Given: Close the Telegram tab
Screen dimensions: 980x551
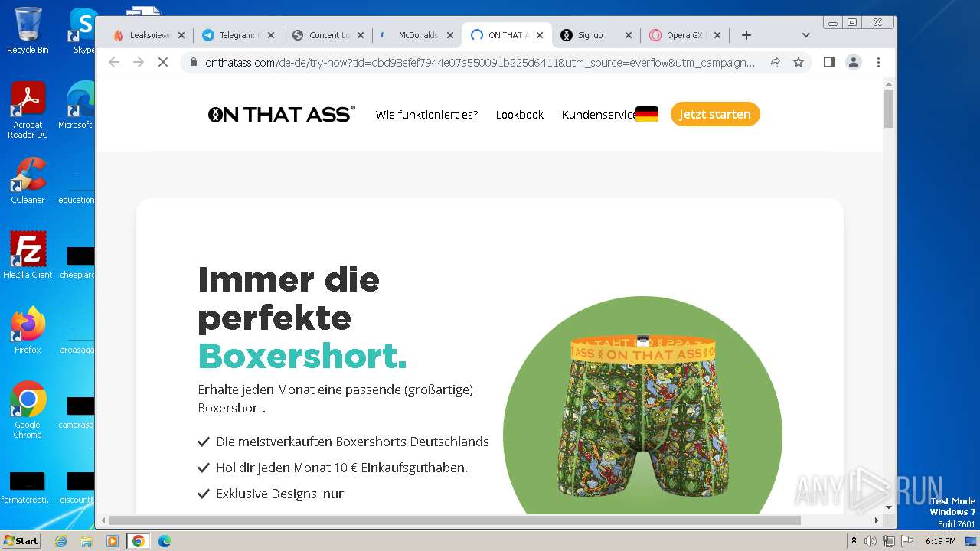Looking at the screenshot, I should click(271, 35).
